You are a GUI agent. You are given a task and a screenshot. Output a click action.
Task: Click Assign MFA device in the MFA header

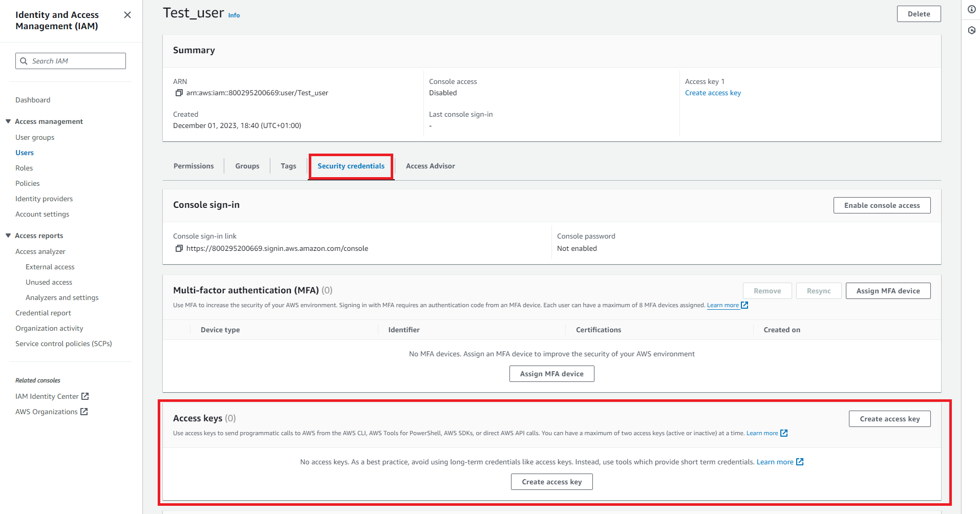888,291
